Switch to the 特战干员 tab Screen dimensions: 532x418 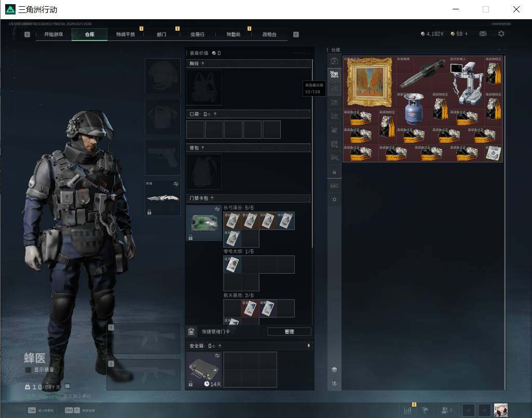[126, 34]
